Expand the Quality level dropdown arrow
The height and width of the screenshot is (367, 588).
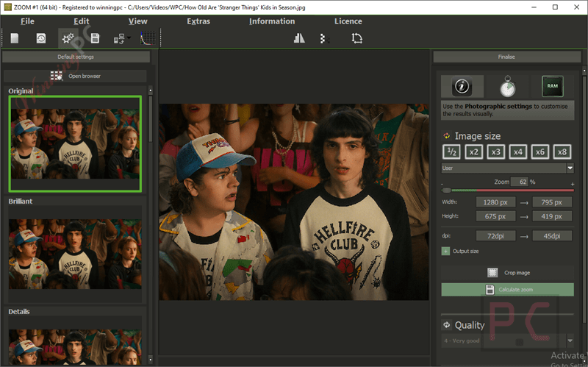click(x=570, y=341)
